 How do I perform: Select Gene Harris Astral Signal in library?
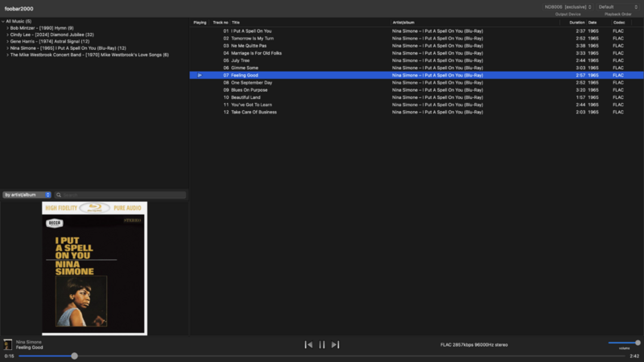point(50,41)
